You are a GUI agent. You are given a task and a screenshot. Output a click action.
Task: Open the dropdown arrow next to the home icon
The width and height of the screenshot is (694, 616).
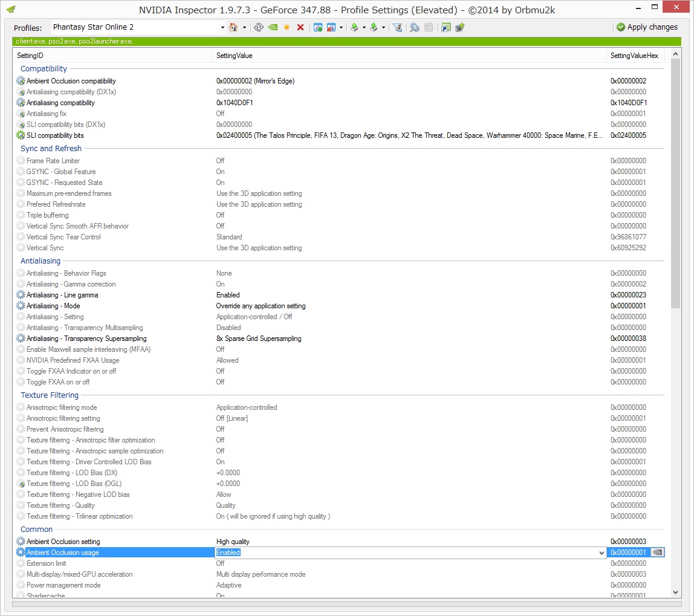coord(244,27)
